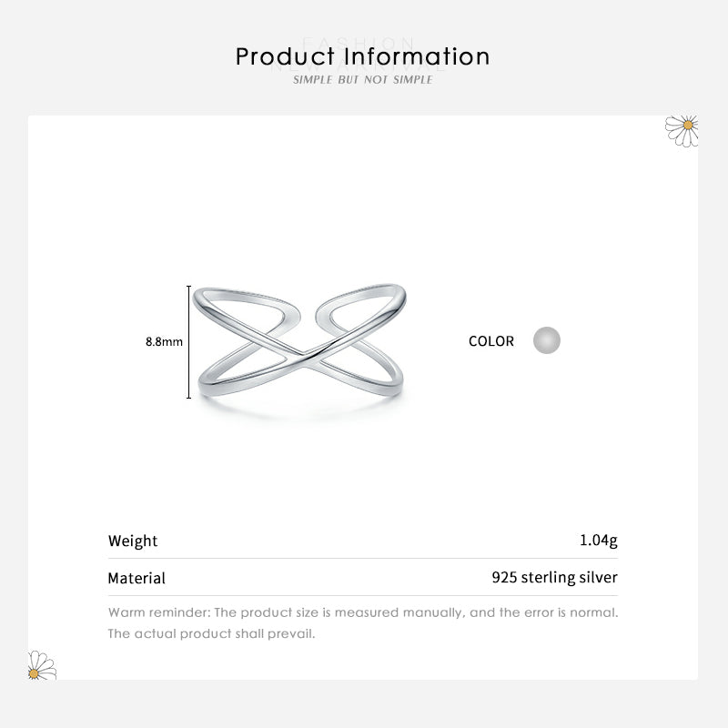Click the "Warm reminder" note line

[363, 612]
